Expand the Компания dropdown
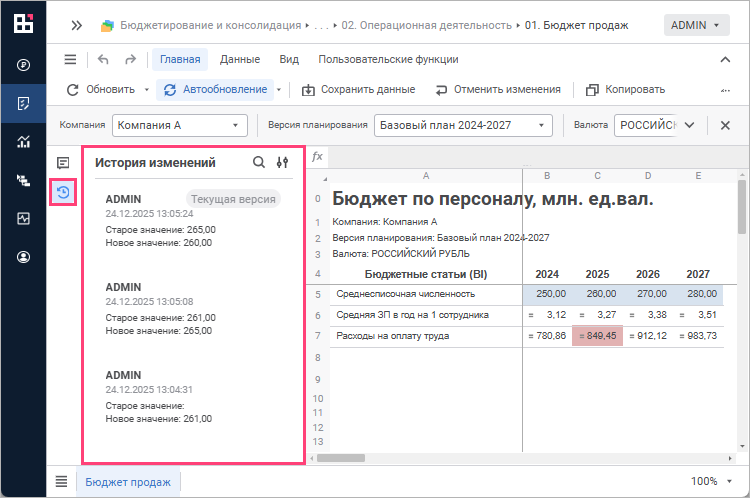The width and height of the screenshot is (750, 498). tap(179, 126)
